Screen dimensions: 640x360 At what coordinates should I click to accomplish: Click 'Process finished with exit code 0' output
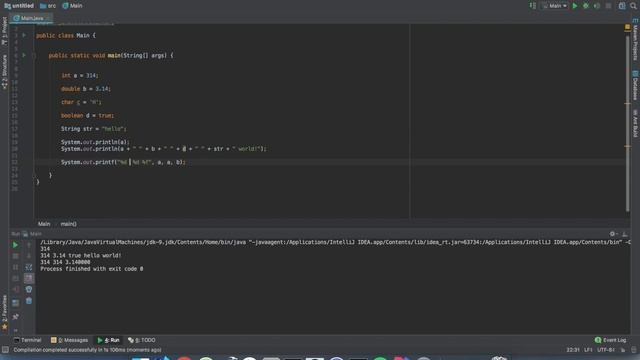click(x=92, y=269)
